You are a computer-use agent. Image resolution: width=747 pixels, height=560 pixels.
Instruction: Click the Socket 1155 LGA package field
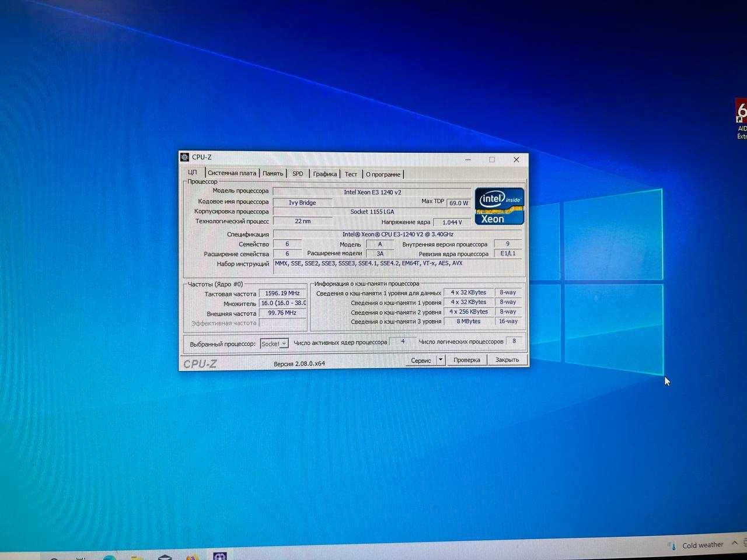click(x=372, y=212)
